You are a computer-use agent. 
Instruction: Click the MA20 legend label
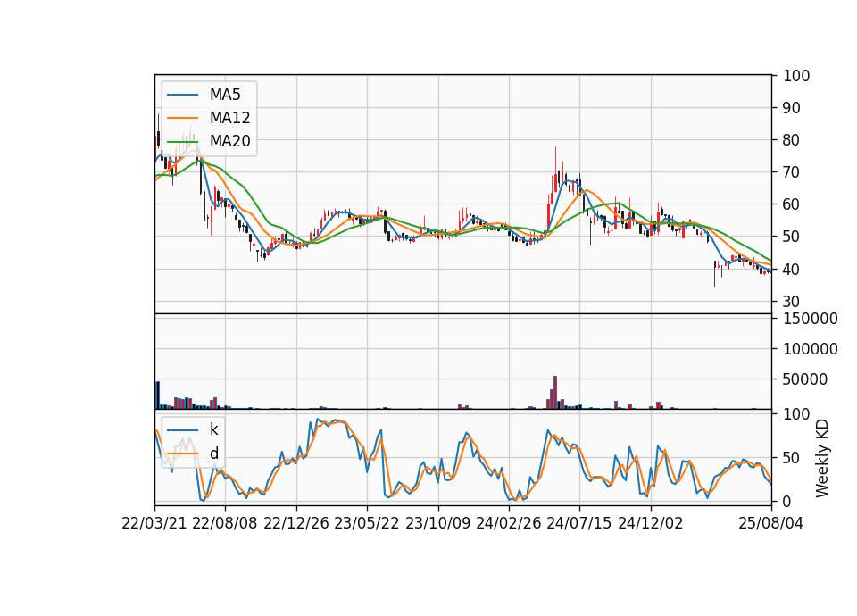coord(229,141)
